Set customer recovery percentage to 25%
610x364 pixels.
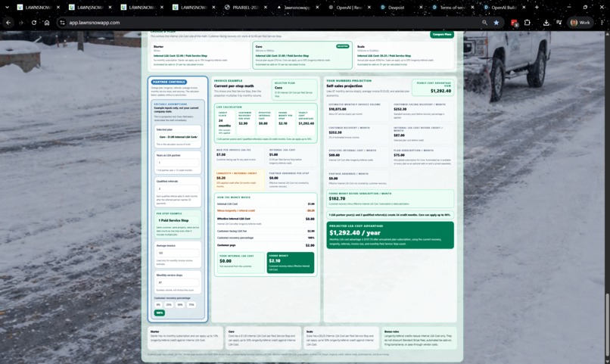point(169,304)
